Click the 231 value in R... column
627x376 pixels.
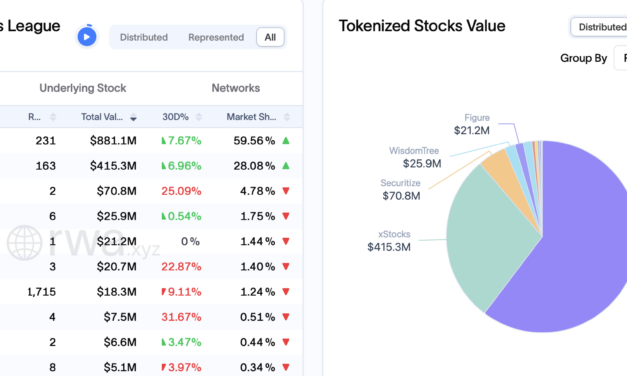click(x=46, y=141)
